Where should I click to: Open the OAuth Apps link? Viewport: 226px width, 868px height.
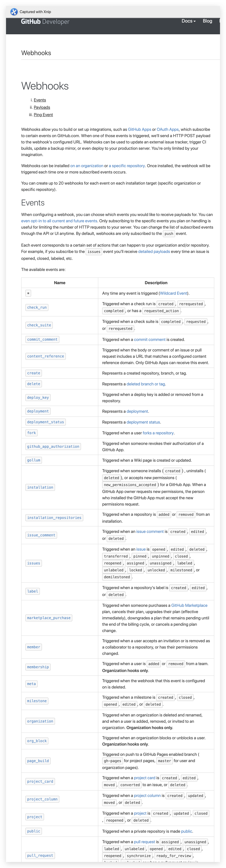[168, 129]
